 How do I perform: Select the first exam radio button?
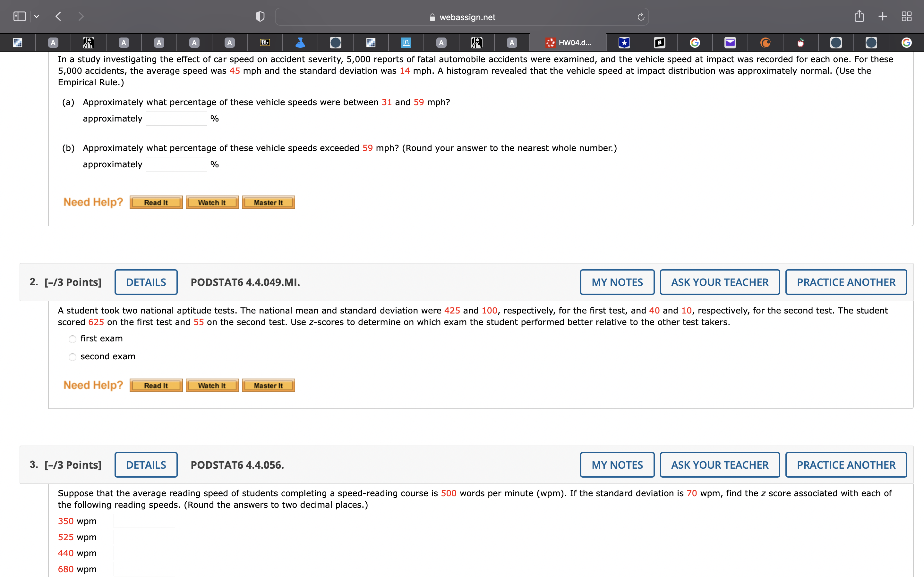click(72, 339)
